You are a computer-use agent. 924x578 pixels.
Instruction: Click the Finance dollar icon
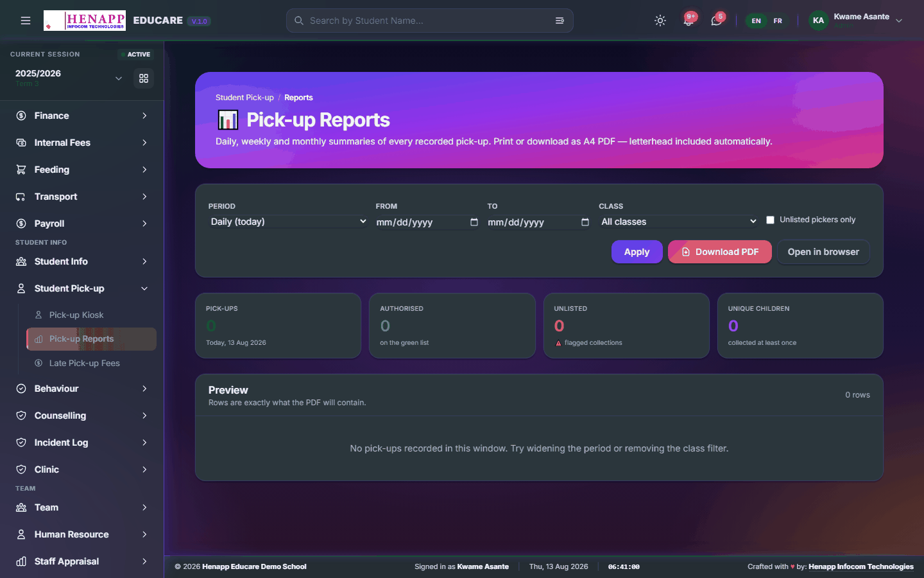[21, 116]
